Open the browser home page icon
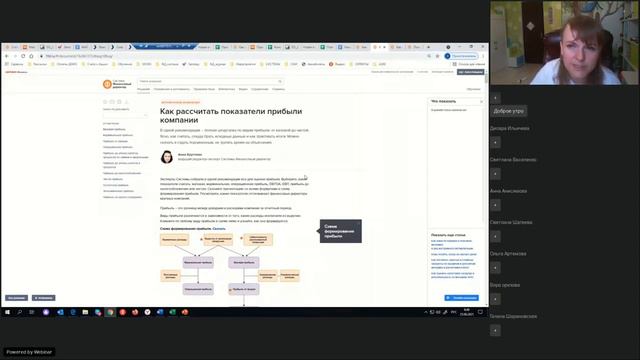Image resolution: width=640 pixels, height=360 pixels. tap(31, 56)
